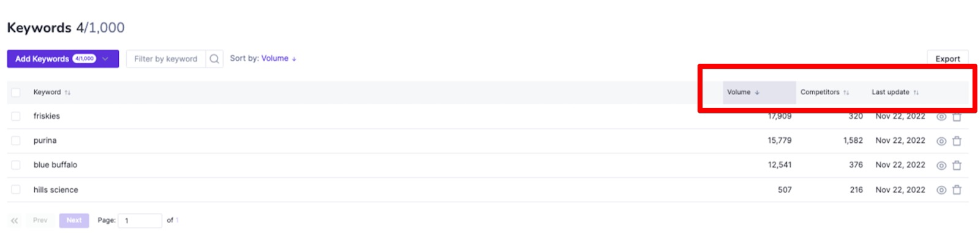The height and width of the screenshot is (233, 980).
Task: Sort by Last update column arrows
Action: [916, 93]
